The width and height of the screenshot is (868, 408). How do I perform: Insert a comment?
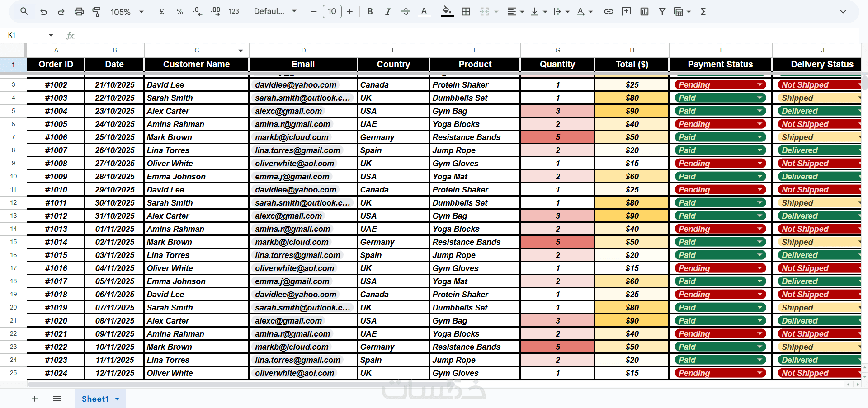(627, 12)
